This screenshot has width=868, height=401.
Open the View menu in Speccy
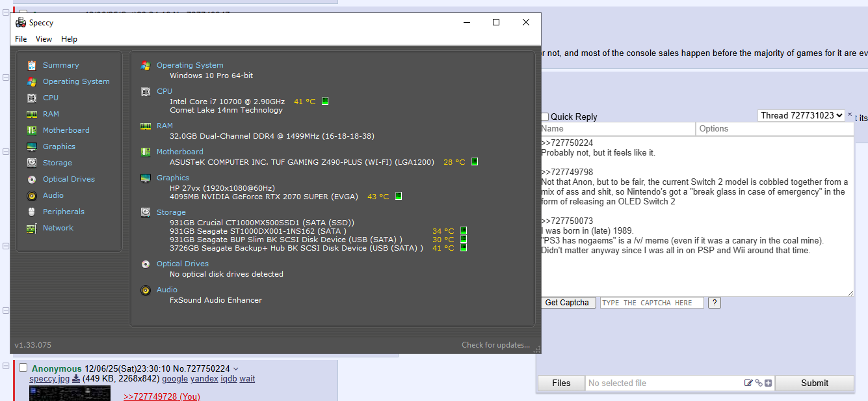[x=44, y=39]
